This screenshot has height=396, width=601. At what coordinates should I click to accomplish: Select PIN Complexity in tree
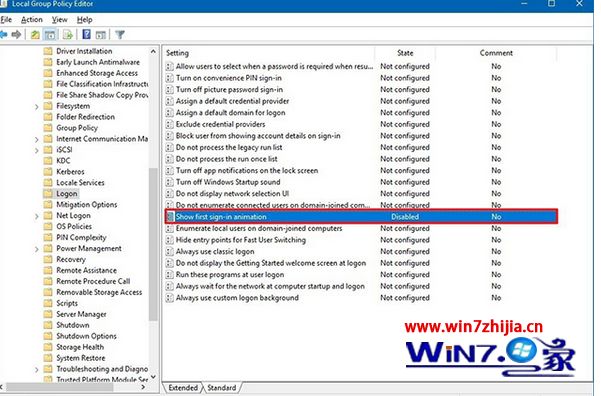(81, 237)
